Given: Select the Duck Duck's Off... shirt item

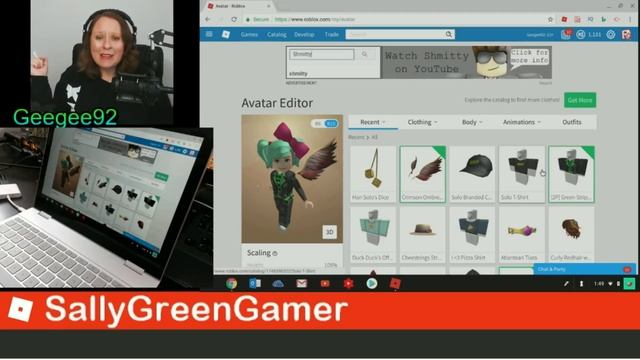Looking at the screenshot, I should 373,235.
